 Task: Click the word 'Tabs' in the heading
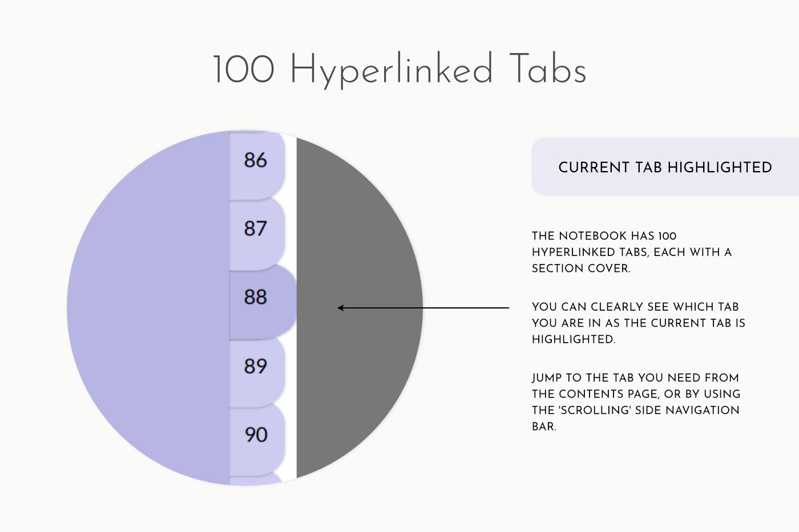[548, 70]
